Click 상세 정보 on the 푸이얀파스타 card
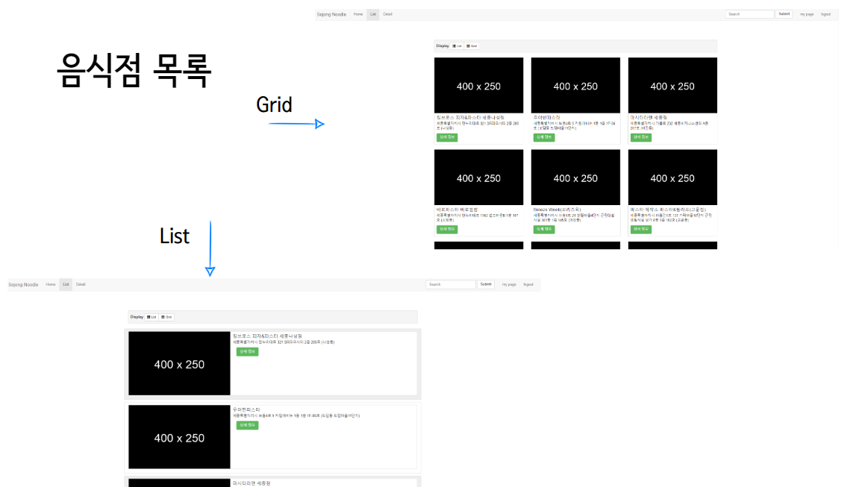The image size is (868, 487). pos(543,137)
